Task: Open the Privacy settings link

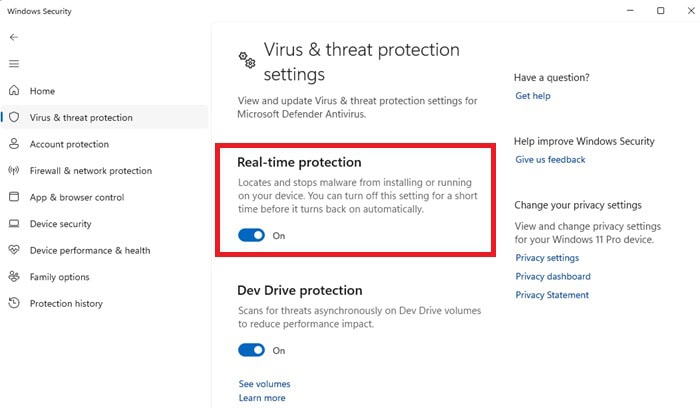Action: (547, 258)
